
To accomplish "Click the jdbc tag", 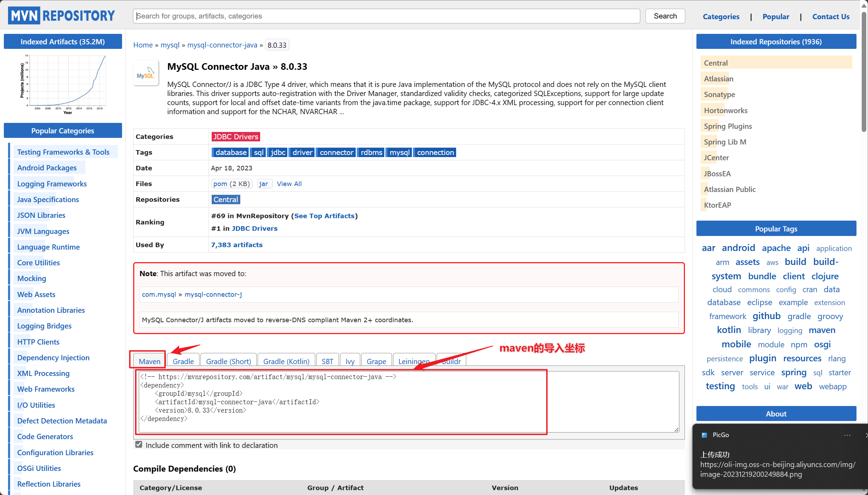I will pos(278,152).
